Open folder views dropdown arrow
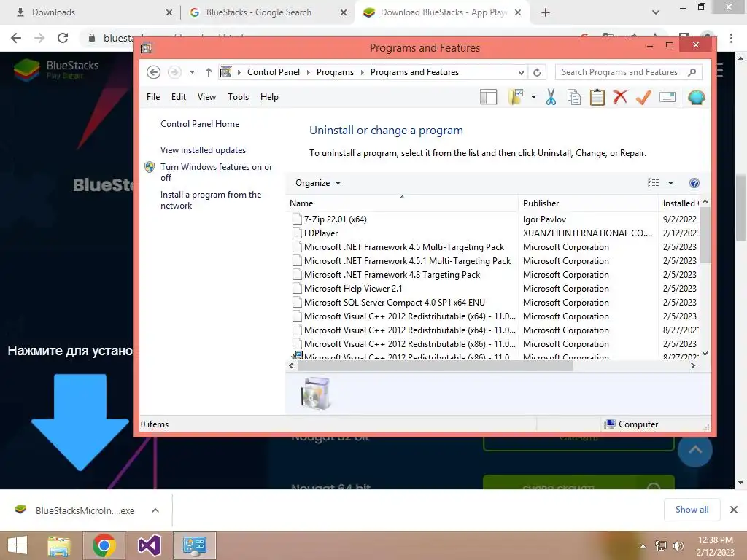This screenshot has height=560, width=747. pyautogui.click(x=533, y=97)
